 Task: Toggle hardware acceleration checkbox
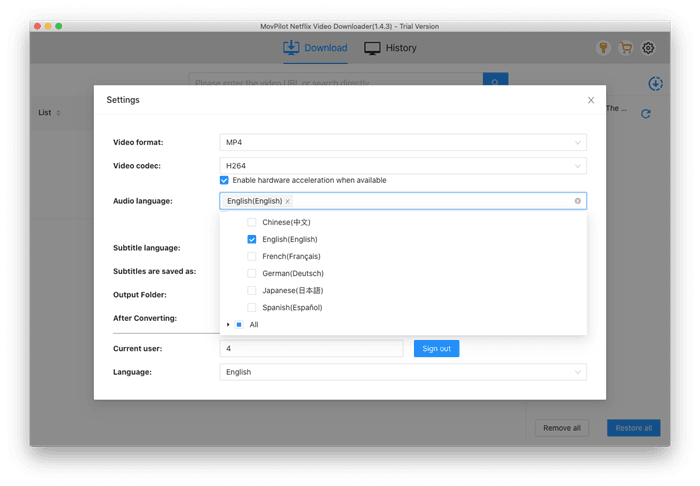pyautogui.click(x=224, y=180)
